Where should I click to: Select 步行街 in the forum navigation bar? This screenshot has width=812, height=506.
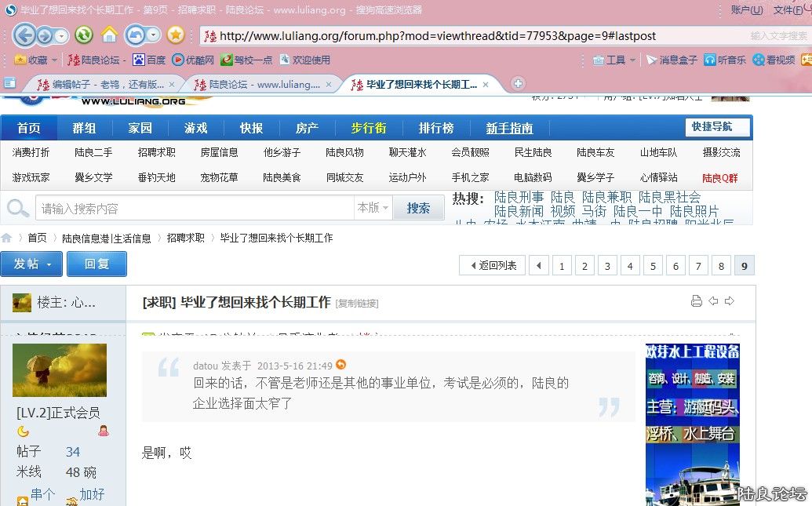[368, 127]
